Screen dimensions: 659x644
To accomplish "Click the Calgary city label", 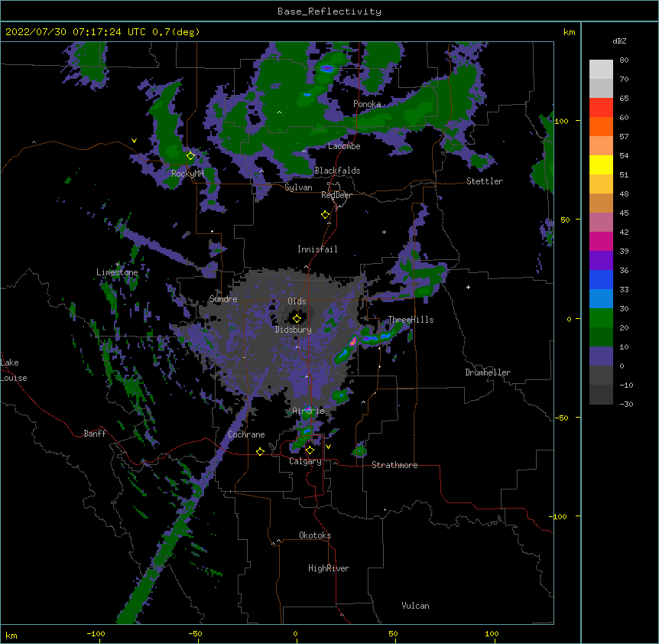I will click(x=305, y=461).
